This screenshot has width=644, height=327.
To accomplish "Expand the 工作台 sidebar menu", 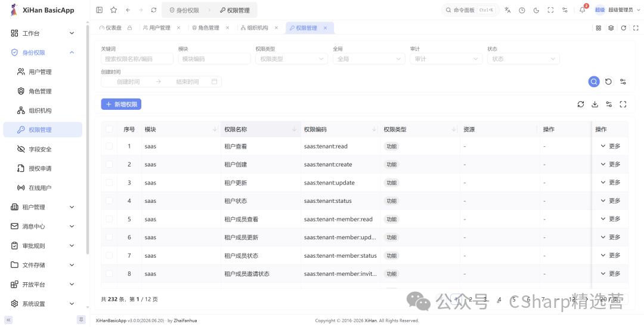I will (x=43, y=33).
